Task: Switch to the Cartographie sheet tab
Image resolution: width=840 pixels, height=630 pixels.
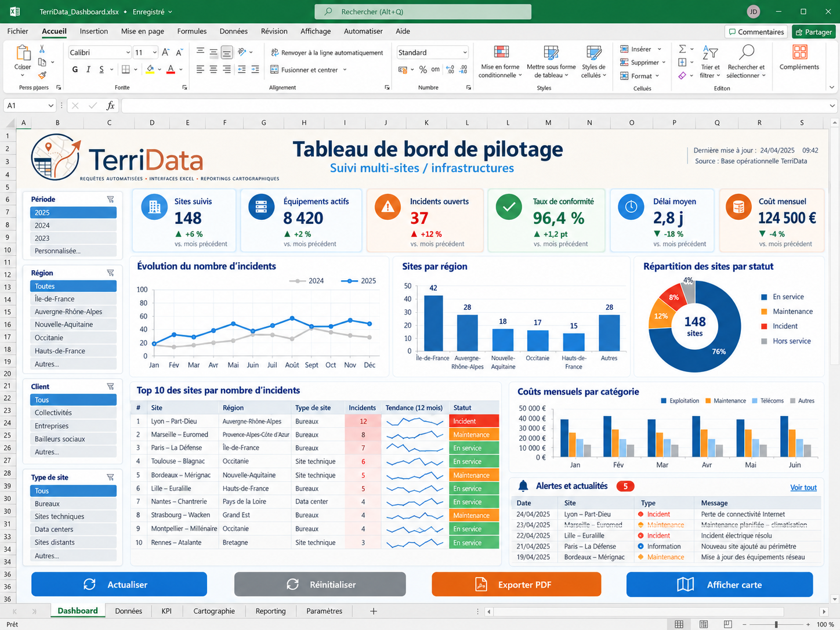Action: [x=214, y=611]
